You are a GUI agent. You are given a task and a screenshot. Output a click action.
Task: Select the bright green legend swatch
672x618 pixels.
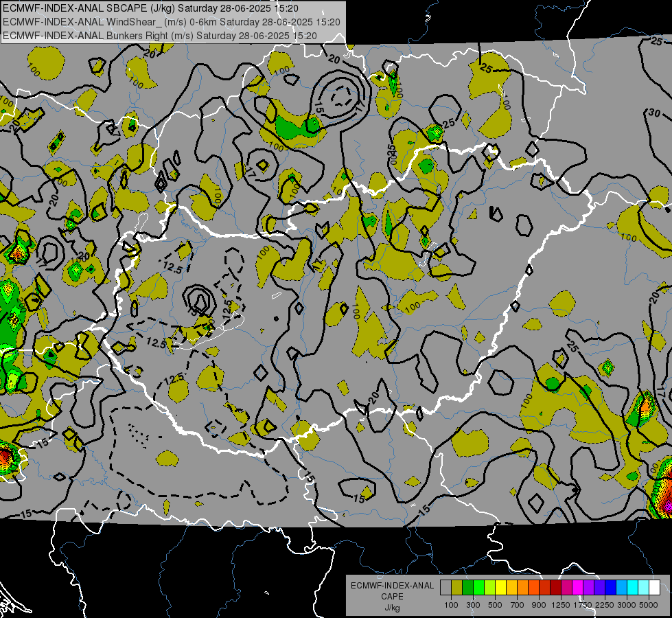[478, 588]
